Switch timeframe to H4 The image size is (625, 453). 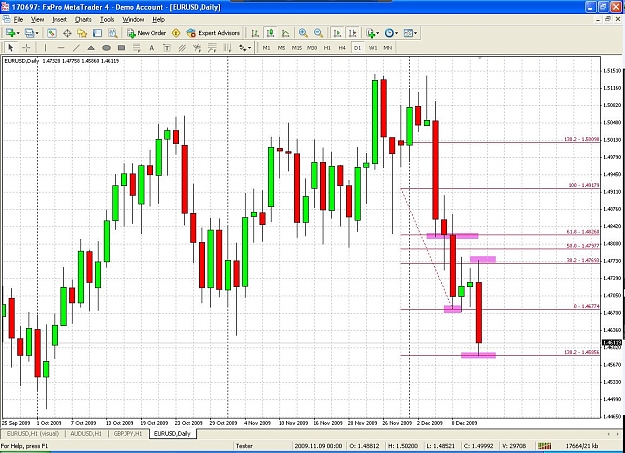click(x=342, y=48)
